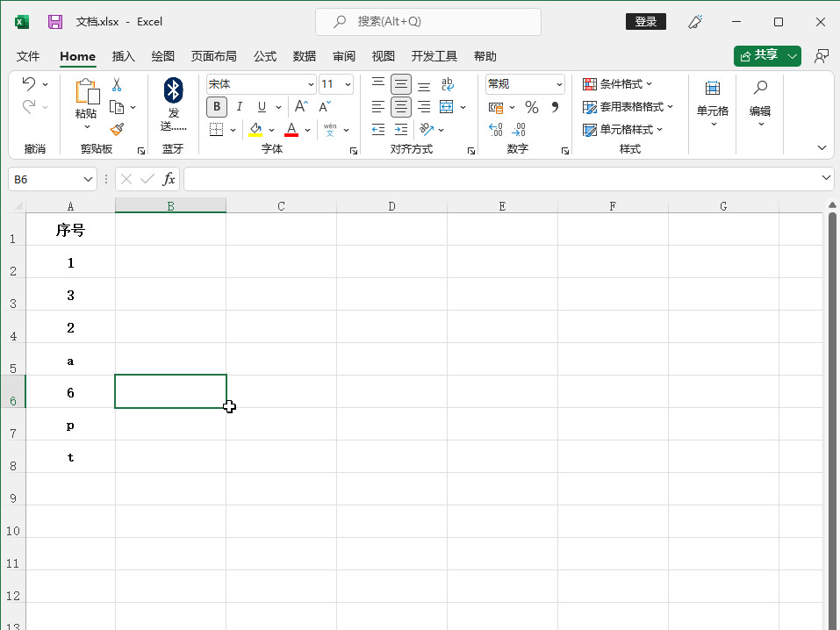Click the Wrap Text icon
This screenshot has height=630, width=840.
coord(448,84)
